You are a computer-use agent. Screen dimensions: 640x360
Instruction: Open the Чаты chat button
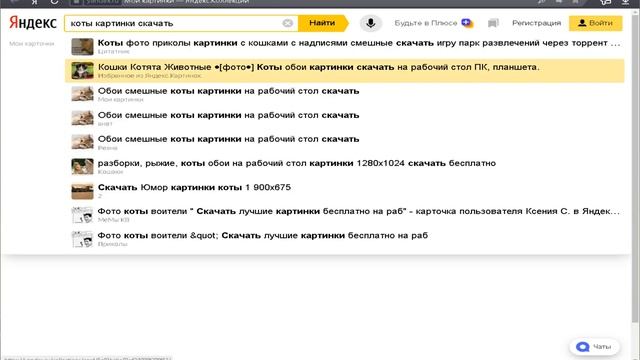pos(594,347)
